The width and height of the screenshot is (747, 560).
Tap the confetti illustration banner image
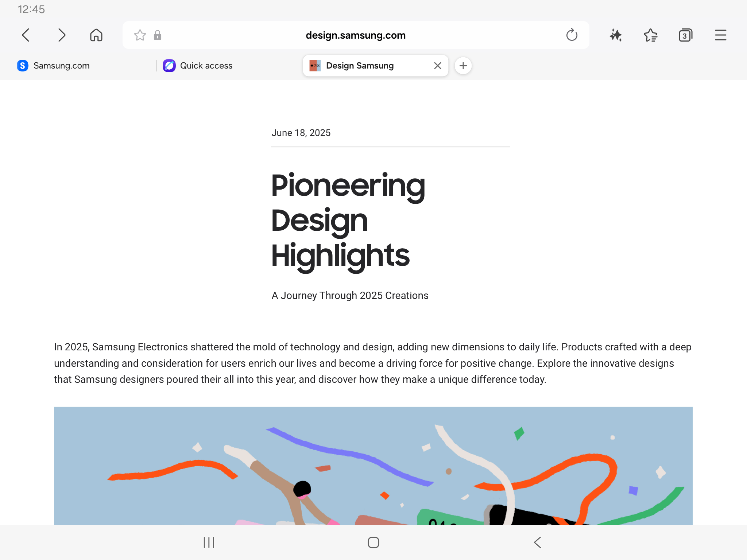point(373,466)
